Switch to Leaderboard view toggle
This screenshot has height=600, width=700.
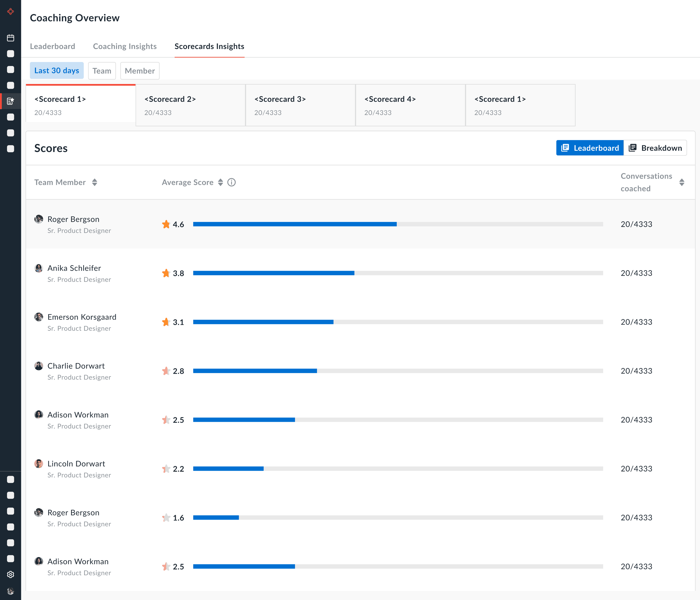589,148
